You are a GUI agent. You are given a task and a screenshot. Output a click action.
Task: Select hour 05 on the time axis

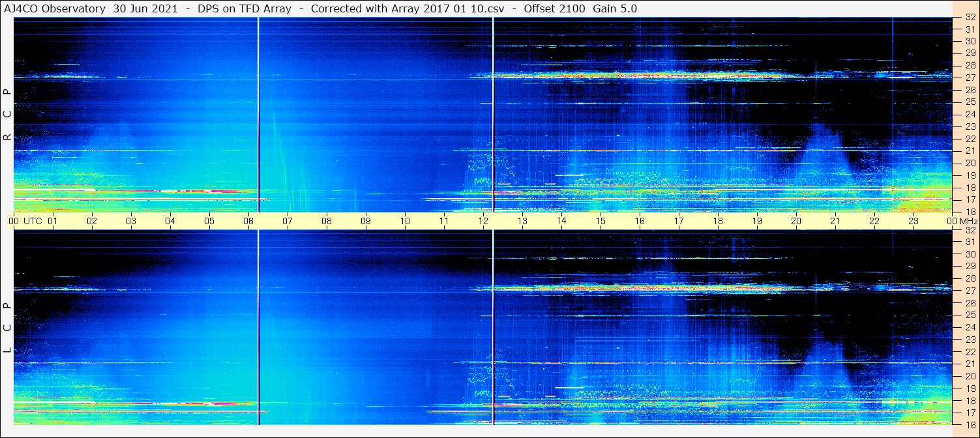[209, 221]
